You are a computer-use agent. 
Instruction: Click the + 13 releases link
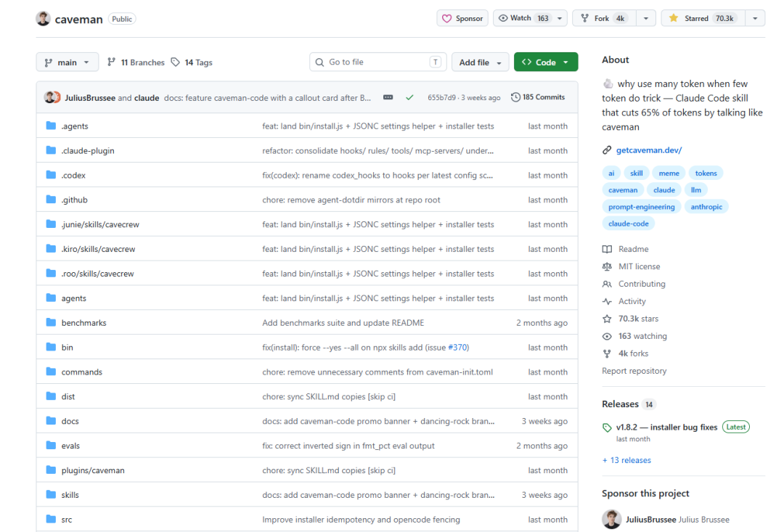[626, 460]
